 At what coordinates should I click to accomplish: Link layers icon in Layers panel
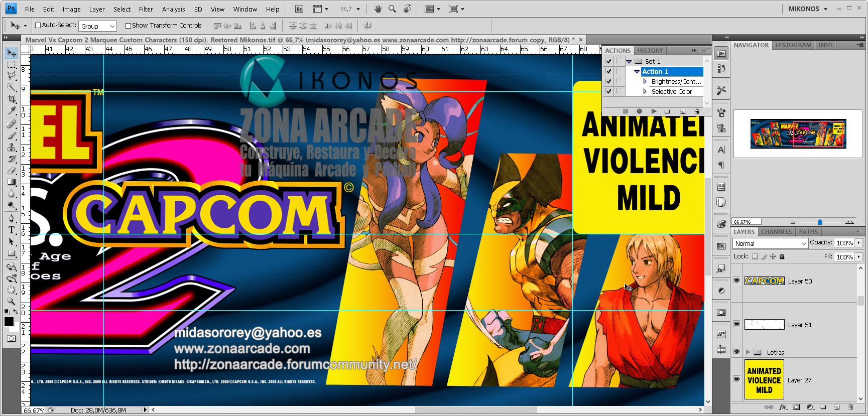(x=769, y=407)
